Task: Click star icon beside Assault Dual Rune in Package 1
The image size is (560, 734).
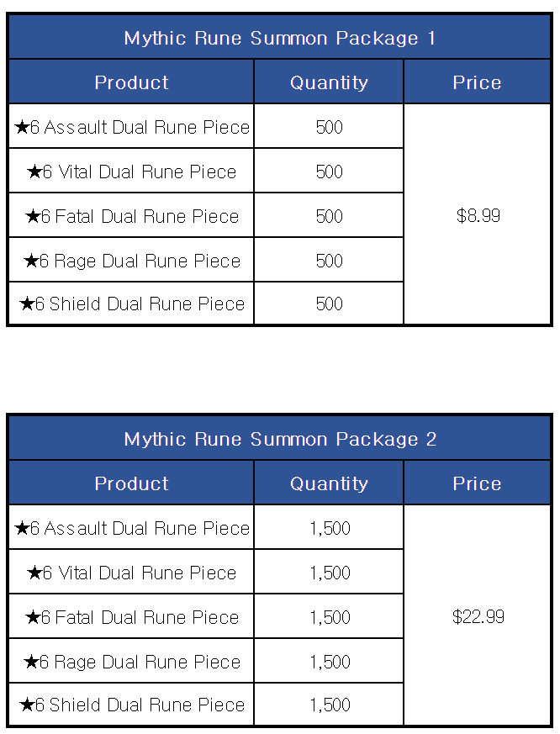Action: (22, 127)
